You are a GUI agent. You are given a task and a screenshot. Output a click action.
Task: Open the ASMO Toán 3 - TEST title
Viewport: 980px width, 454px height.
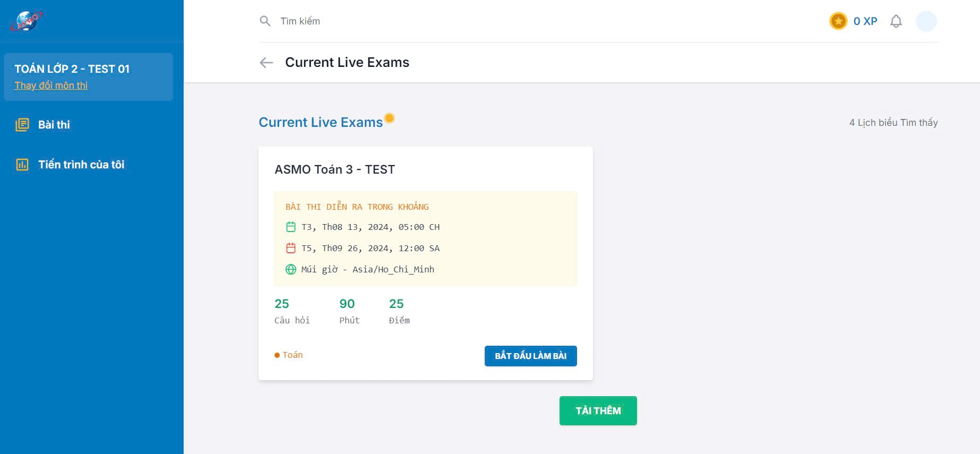(x=335, y=169)
